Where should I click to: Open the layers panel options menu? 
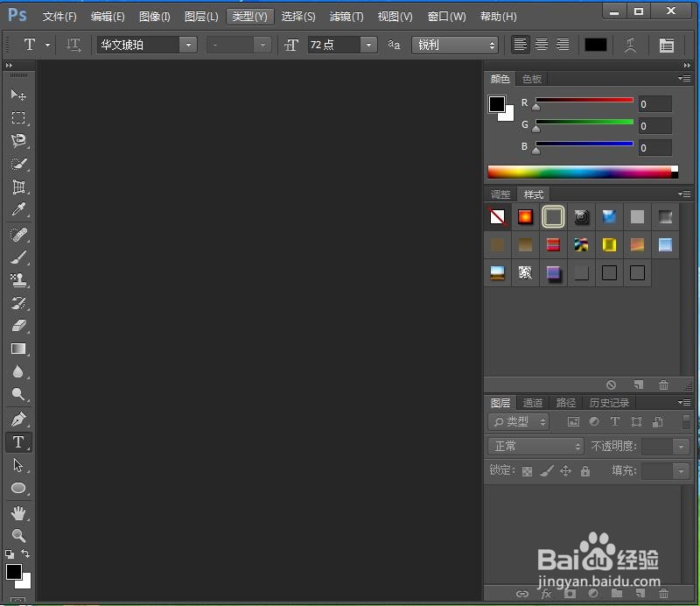tap(683, 402)
